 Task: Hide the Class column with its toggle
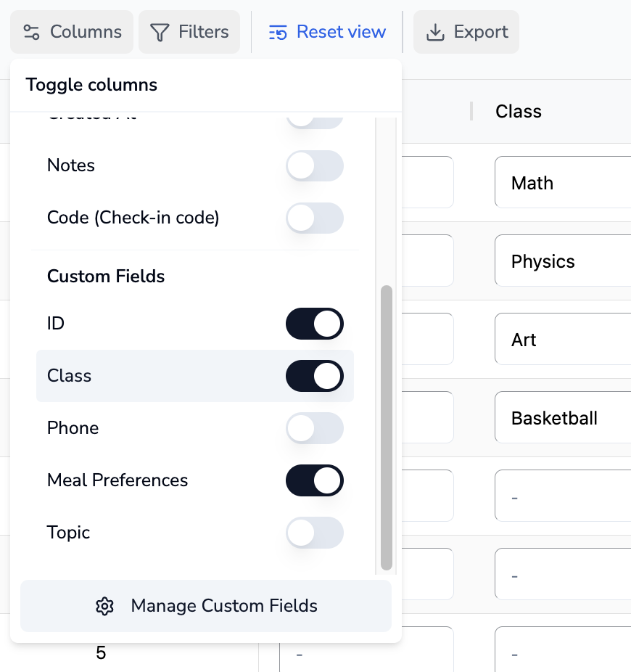pyautogui.click(x=314, y=376)
